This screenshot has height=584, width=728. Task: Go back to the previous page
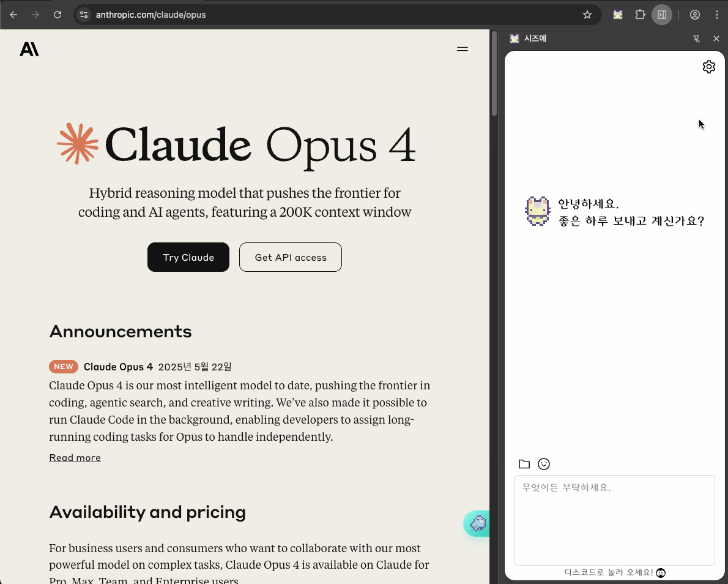click(x=13, y=15)
